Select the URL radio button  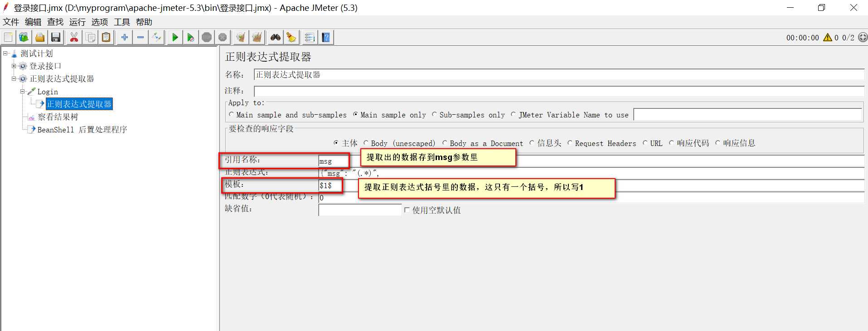pyautogui.click(x=645, y=143)
